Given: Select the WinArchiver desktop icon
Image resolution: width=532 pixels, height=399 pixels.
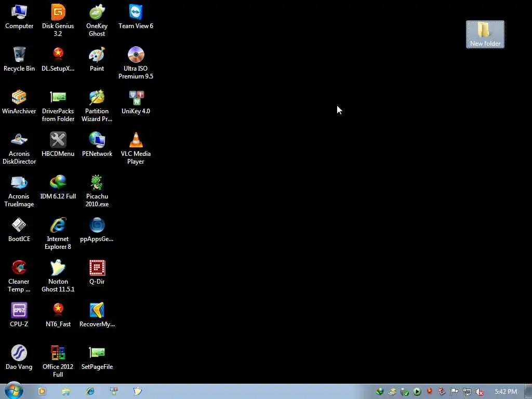Looking at the screenshot, I should (19, 102).
